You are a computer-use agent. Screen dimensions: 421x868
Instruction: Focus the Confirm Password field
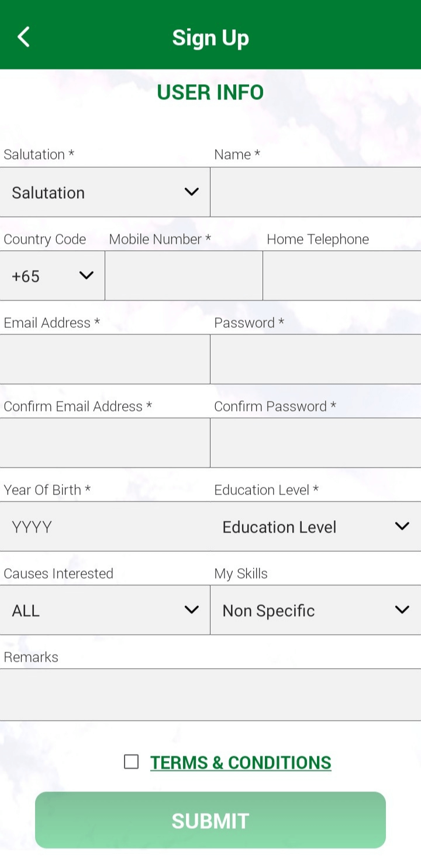(316, 443)
